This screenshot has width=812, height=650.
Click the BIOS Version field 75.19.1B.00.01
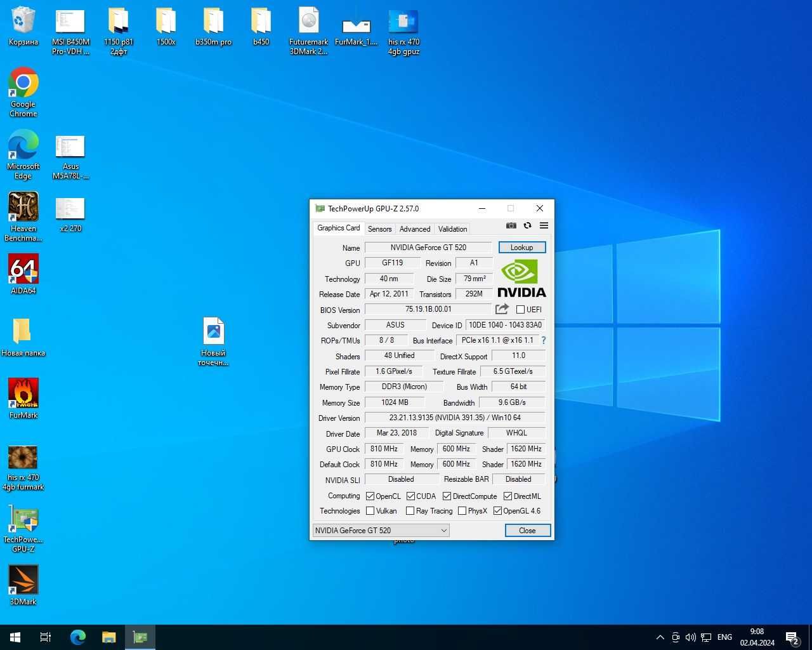click(x=428, y=309)
